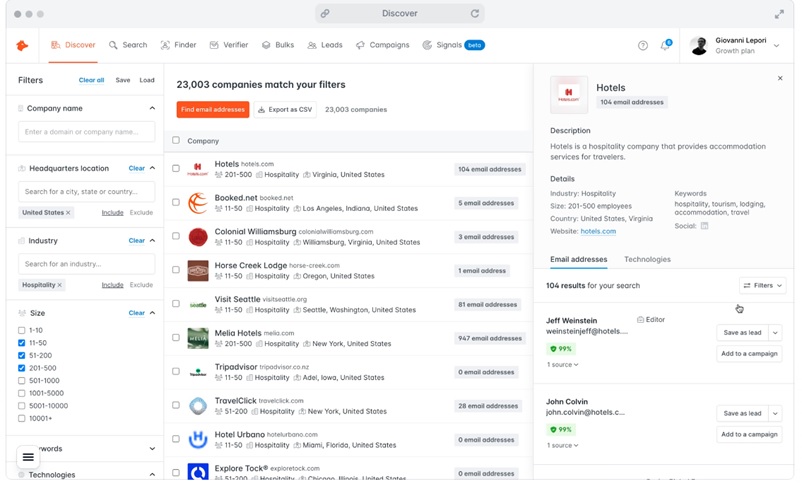Save John Colvin as lead
Viewport: 802px width, 484px height.
pyautogui.click(x=742, y=413)
